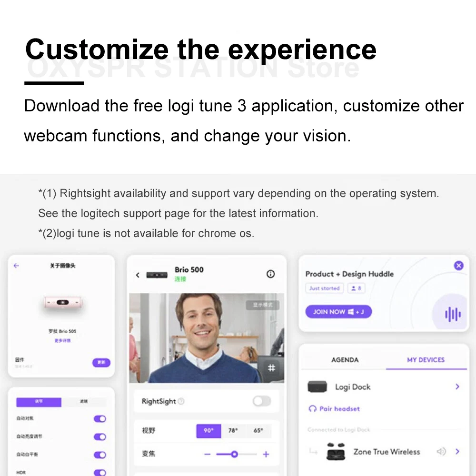This screenshot has height=476, width=476.
Task: Select the 78° field of view option
Action: [233, 431]
